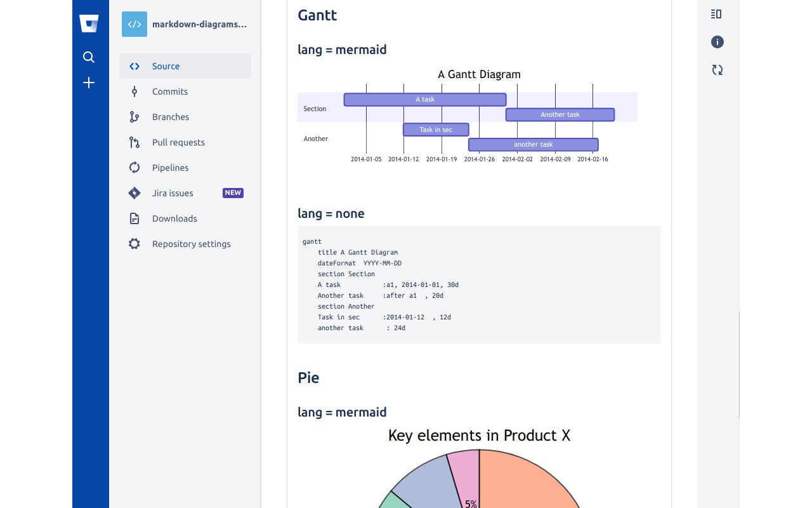This screenshot has width=812, height=508.
Task: Navigate to Pull requests
Action: pyautogui.click(x=185, y=142)
